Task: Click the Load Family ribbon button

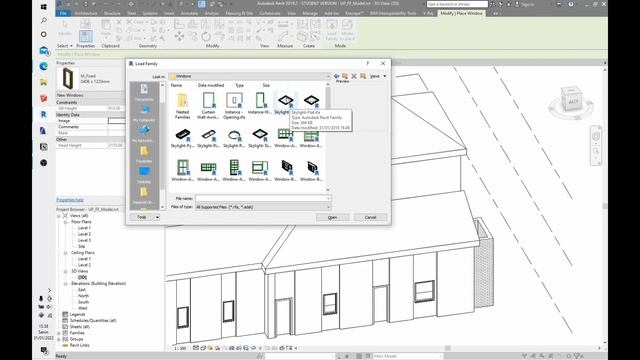Action: click(x=331, y=30)
